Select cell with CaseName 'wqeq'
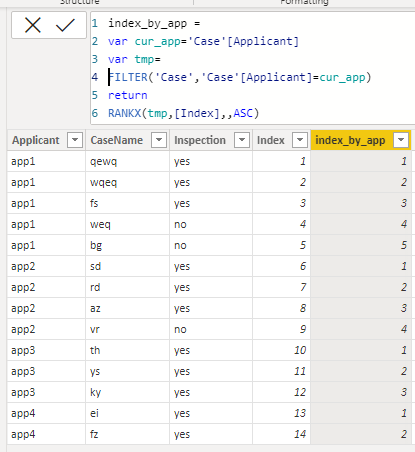This screenshot has width=415, height=452. tap(127, 182)
